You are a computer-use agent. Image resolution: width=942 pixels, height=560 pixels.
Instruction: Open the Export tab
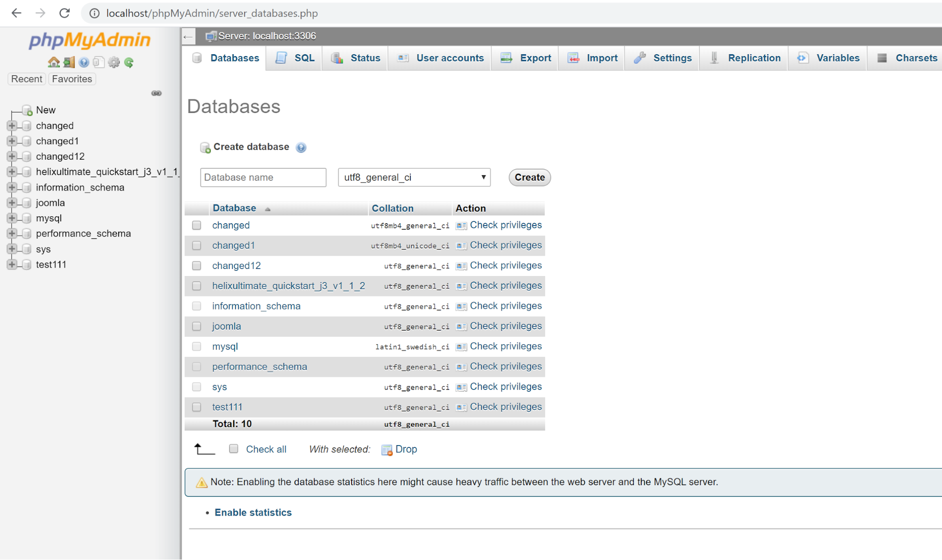(x=525, y=58)
